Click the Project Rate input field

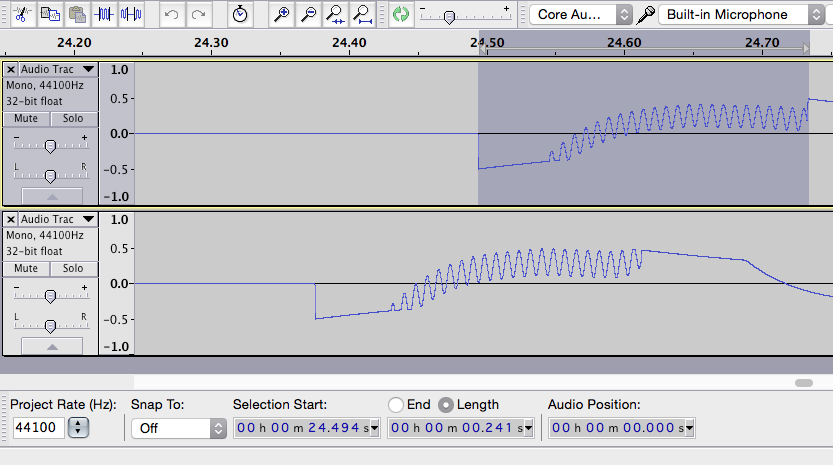click(39, 428)
